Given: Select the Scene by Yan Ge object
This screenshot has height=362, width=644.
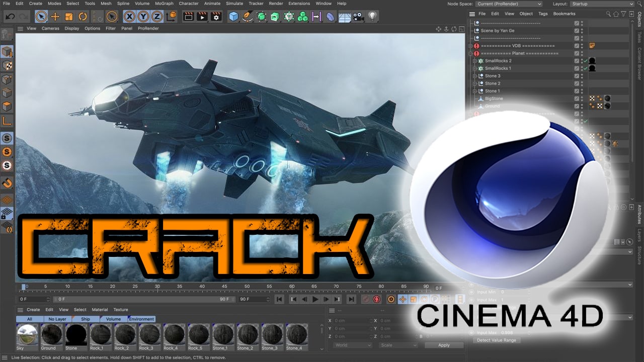Looking at the screenshot, I should [497, 31].
